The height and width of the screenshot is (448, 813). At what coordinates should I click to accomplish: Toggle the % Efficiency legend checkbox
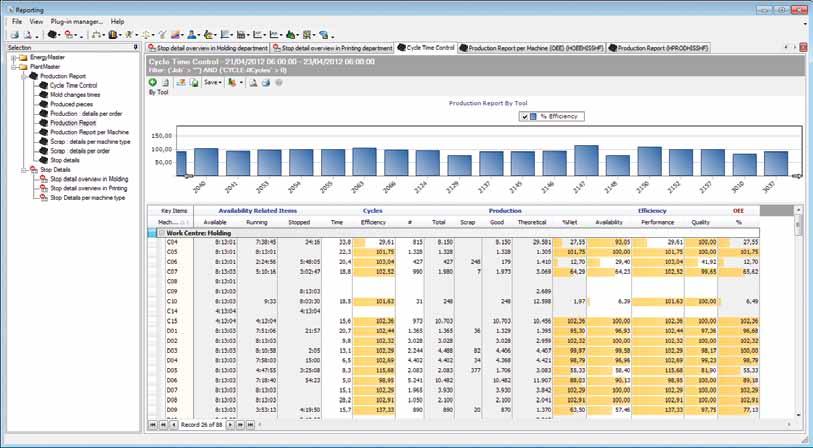tap(525, 117)
